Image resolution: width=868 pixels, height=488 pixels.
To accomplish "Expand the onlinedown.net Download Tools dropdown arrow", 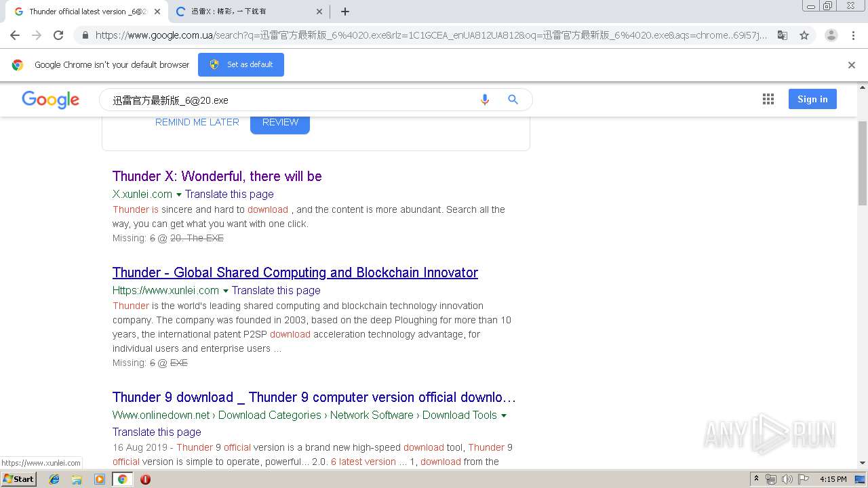I will [x=504, y=415].
